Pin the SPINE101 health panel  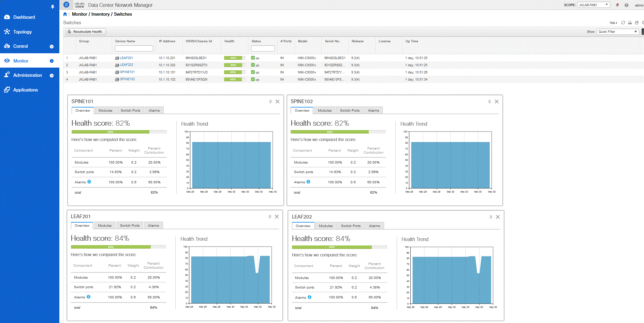[x=270, y=102]
